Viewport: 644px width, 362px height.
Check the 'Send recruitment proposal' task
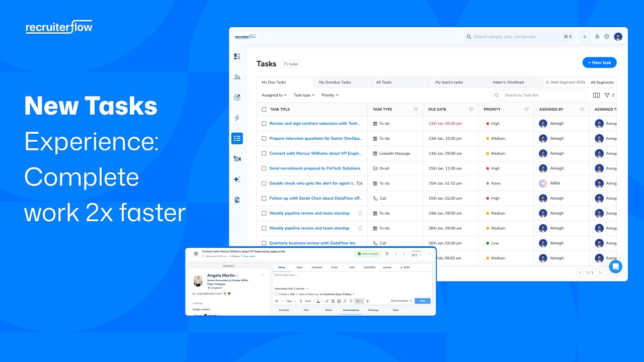264,168
